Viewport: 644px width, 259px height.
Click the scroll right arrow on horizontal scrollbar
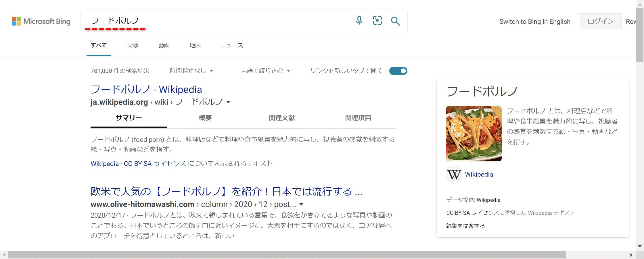pyautogui.click(x=631, y=255)
